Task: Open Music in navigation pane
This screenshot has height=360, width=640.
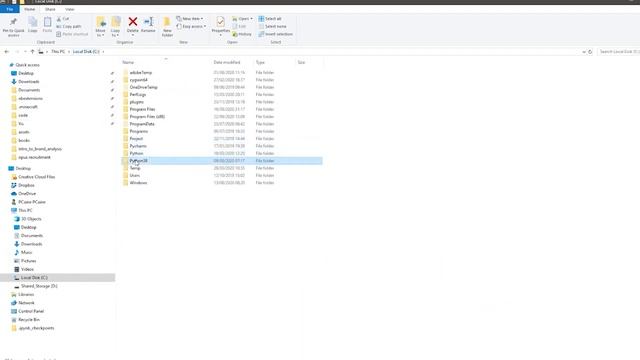Action: 26,252
